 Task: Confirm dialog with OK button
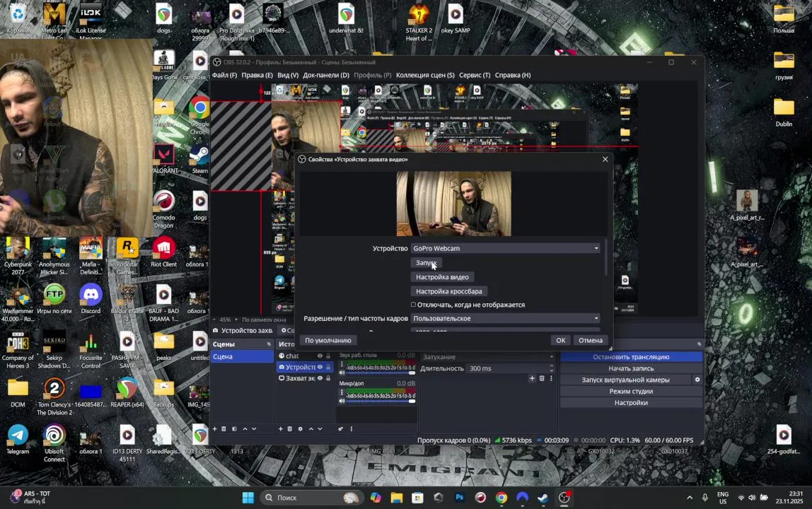tap(561, 340)
